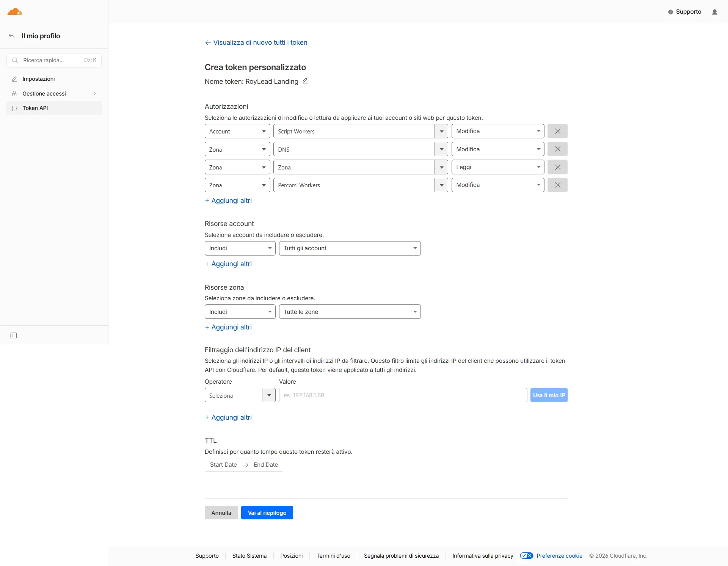Toggle the cookie preferences privacy icon
The width and height of the screenshot is (728, 566).
pos(526,556)
